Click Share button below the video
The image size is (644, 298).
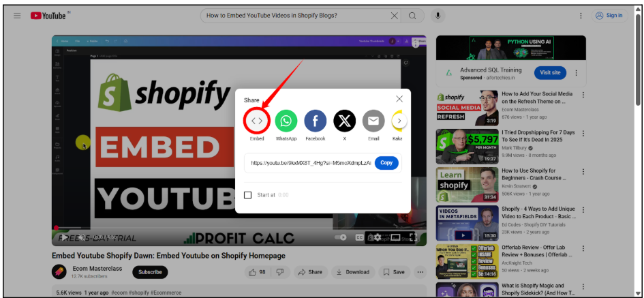(x=310, y=272)
